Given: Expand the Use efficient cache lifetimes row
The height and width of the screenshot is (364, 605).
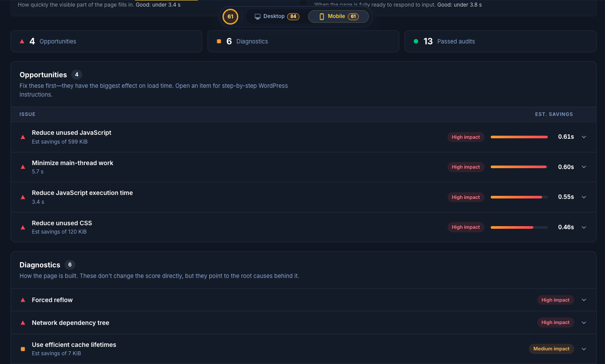Looking at the screenshot, I should [584, 349].
